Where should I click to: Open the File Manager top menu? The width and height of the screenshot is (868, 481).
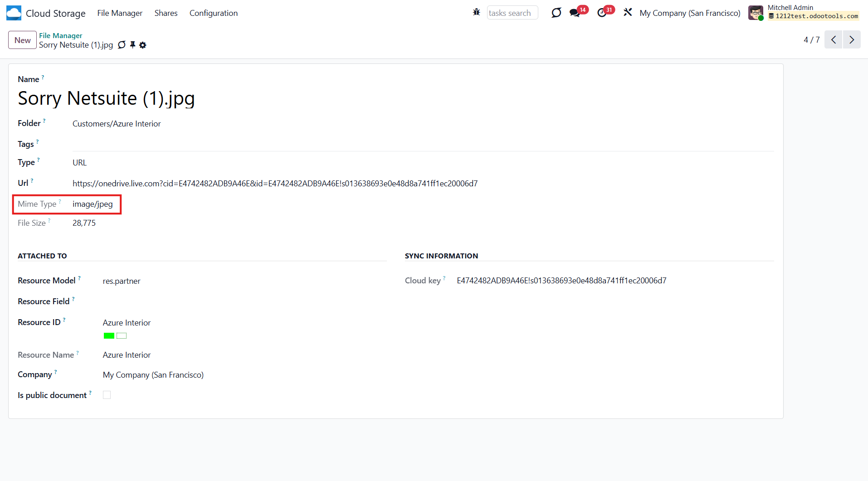coord(120,13)
